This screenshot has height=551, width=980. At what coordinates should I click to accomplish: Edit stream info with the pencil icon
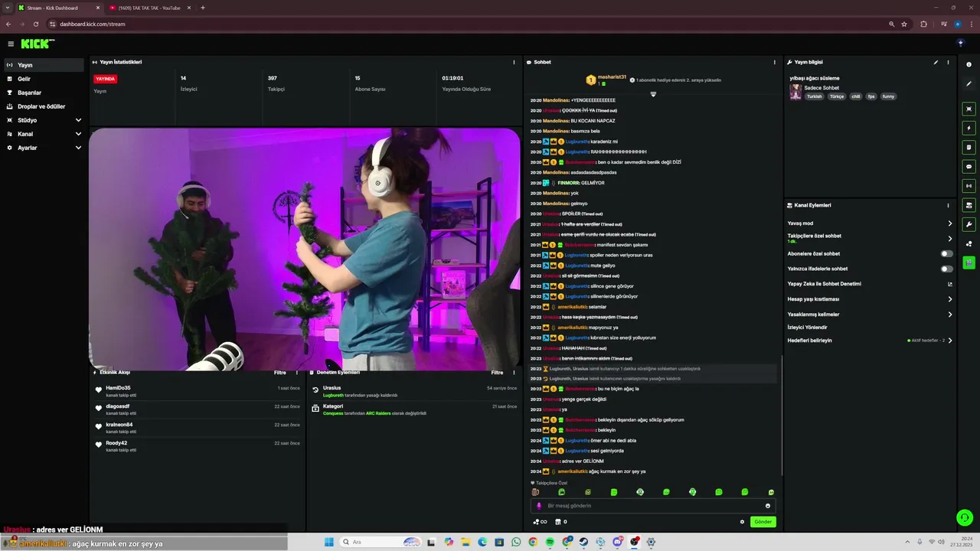(936, 62)
